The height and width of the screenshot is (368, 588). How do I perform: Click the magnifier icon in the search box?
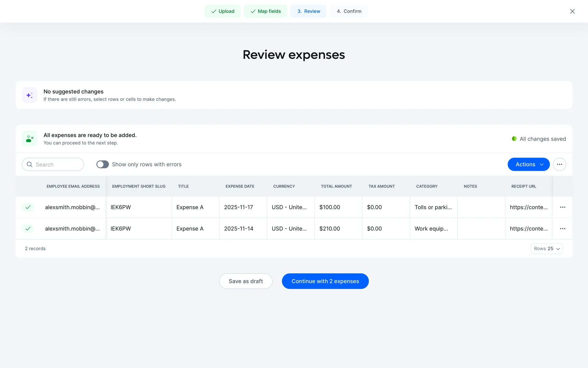(x=30, y=164)
